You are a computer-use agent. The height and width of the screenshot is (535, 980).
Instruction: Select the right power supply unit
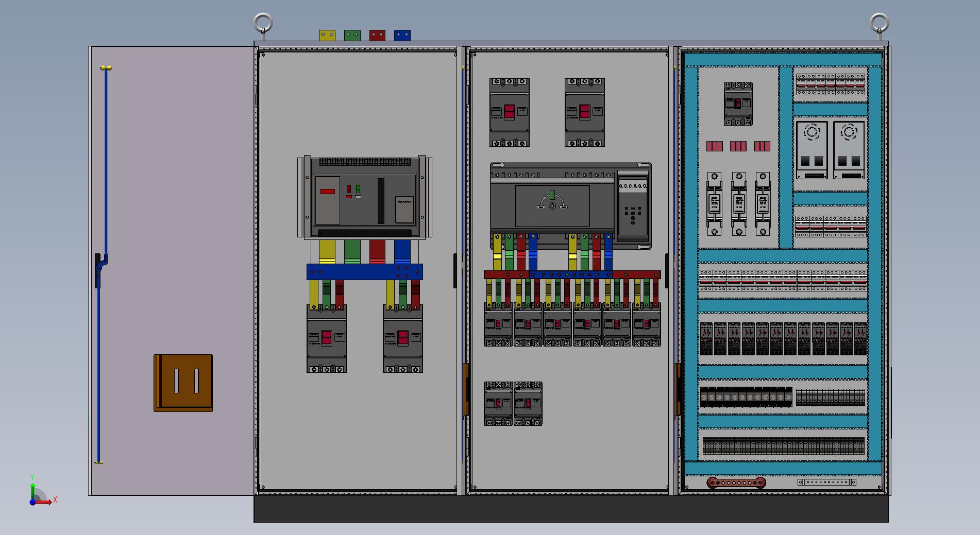(x=849, y=150)
